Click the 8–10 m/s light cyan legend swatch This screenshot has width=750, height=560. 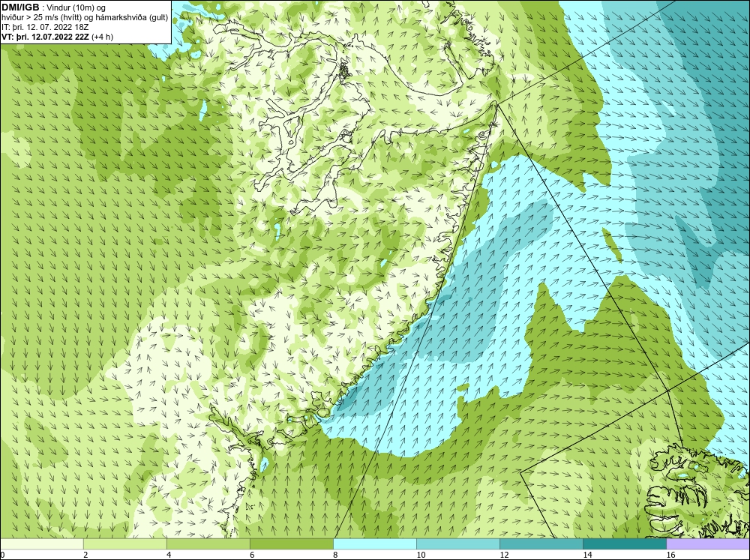tap(374, 544)
